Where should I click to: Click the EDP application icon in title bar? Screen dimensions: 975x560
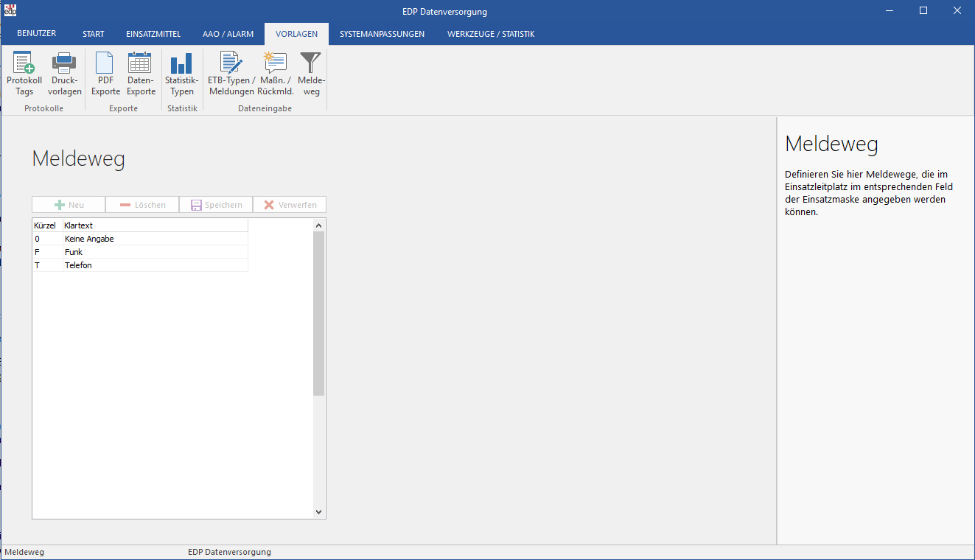(10, 10)
